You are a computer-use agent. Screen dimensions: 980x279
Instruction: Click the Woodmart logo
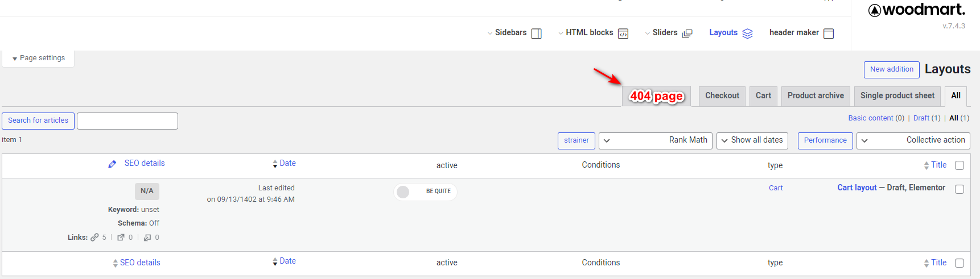(x=916, y=10)
